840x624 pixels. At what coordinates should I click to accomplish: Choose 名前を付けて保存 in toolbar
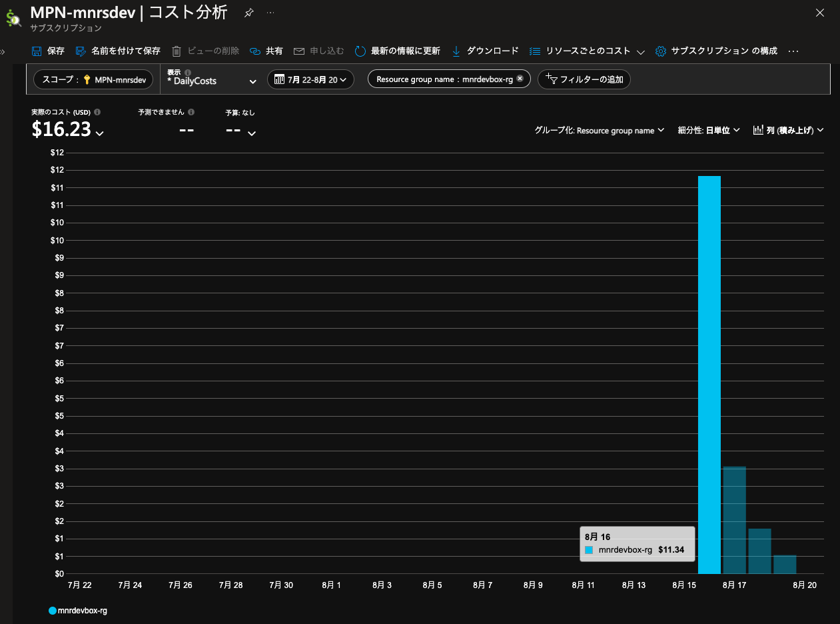click(118, 51)
